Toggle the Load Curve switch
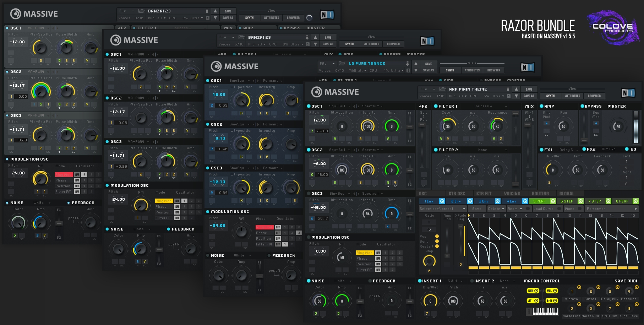 click(559, 209)
